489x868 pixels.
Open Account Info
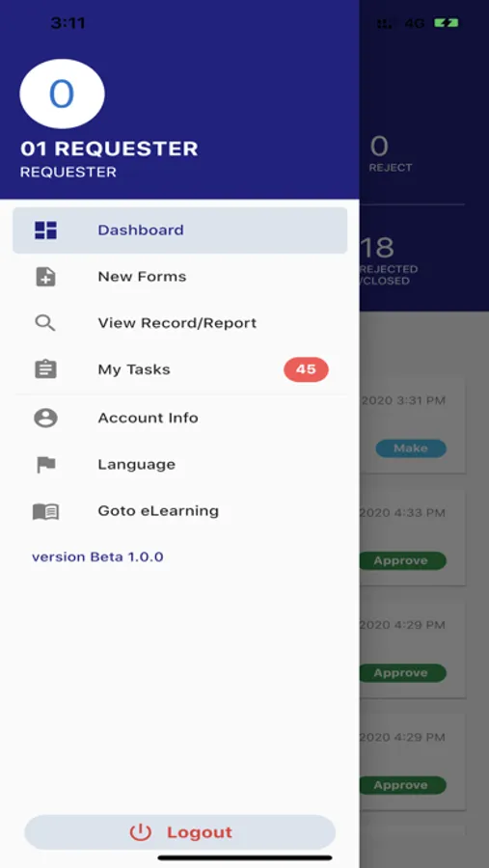coord(180,418)
